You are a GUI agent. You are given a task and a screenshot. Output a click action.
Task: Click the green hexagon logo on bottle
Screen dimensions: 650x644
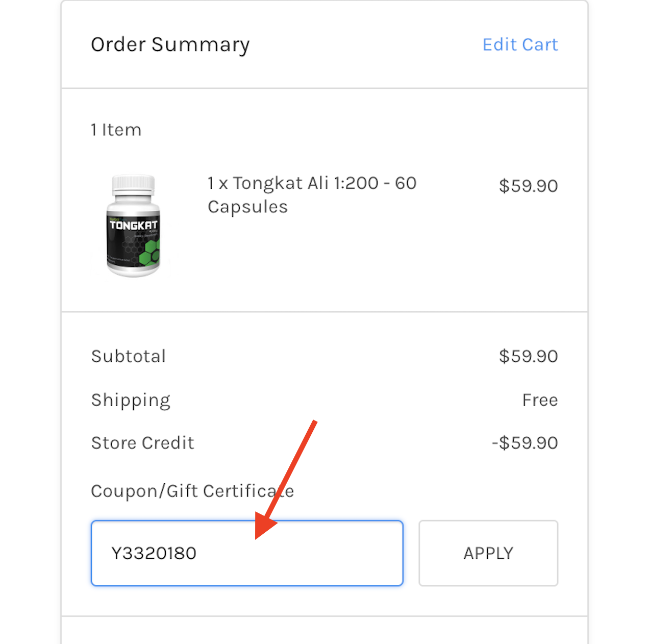click(x=152, y=252)
